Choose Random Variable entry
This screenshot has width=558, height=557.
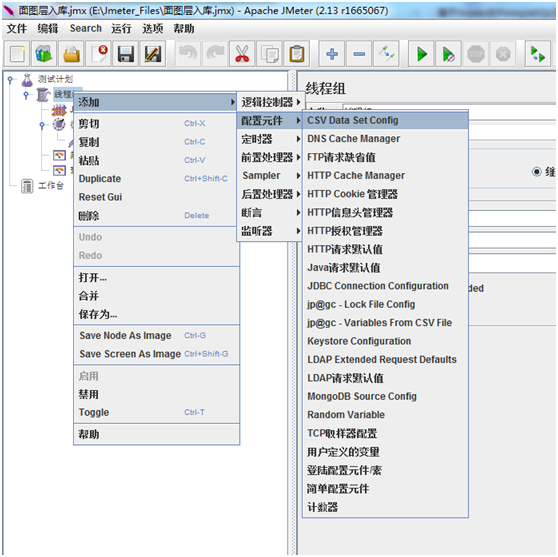click(x=385, y=415)
